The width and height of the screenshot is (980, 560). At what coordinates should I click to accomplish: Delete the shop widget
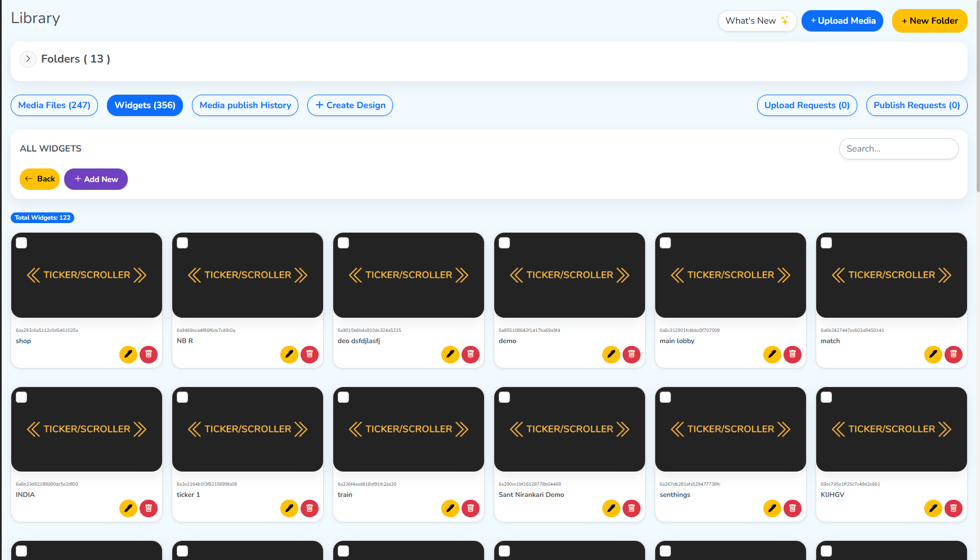[149, 354]
